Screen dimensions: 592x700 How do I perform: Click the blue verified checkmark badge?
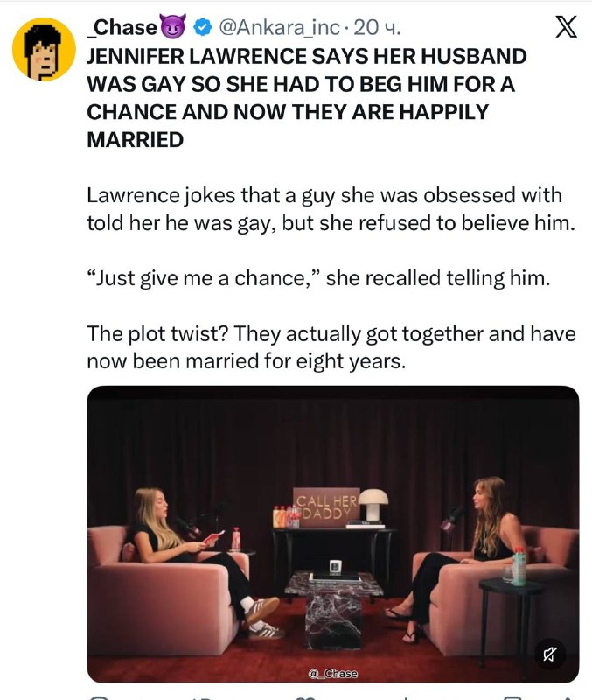202,27
